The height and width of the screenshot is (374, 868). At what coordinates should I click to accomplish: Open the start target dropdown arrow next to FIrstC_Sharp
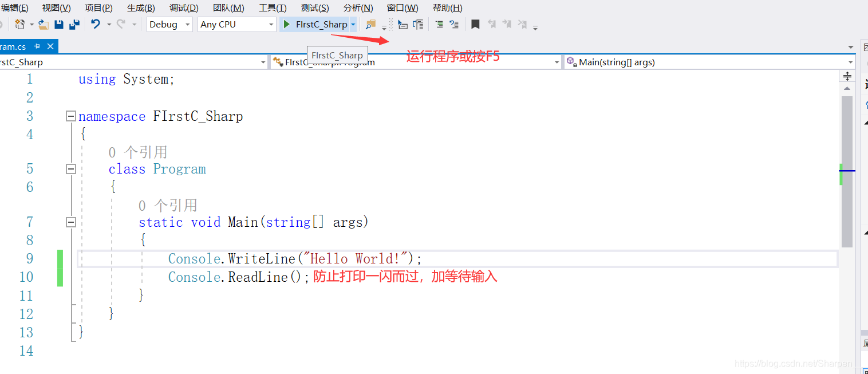[353, 25]
